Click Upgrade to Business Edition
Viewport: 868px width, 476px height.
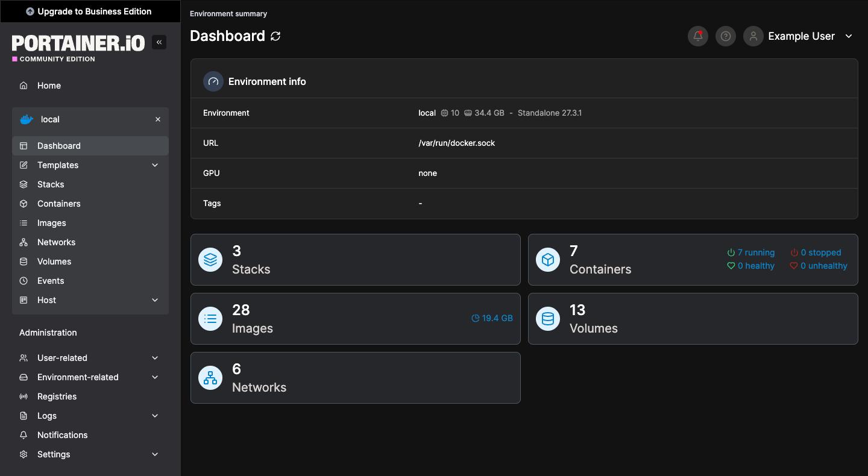pyautogui.click(x=89, y=11)
